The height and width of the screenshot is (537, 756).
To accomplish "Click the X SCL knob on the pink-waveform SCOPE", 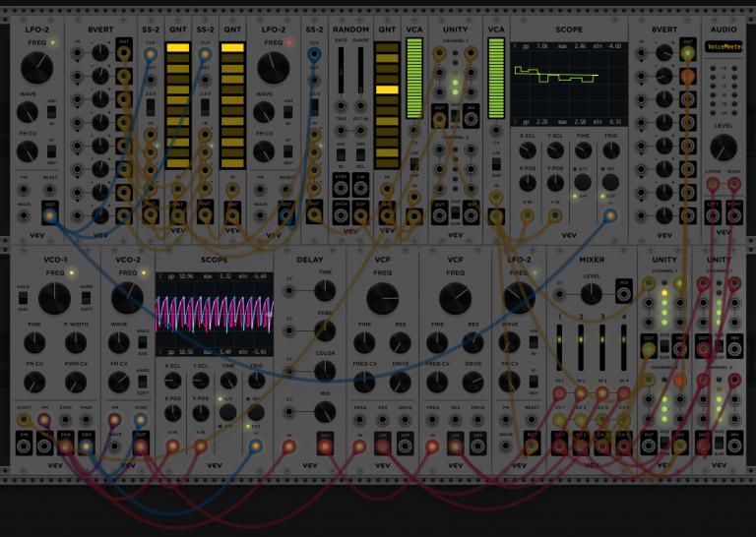I will coord(172,381).
